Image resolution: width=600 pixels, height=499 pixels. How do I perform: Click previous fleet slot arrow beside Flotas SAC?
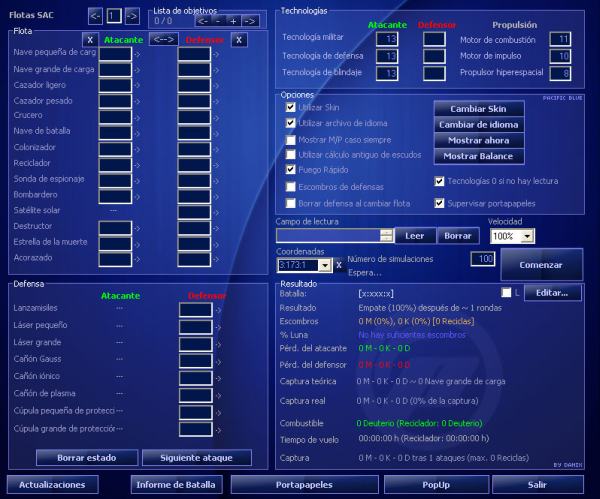click(x=95, y=15)
